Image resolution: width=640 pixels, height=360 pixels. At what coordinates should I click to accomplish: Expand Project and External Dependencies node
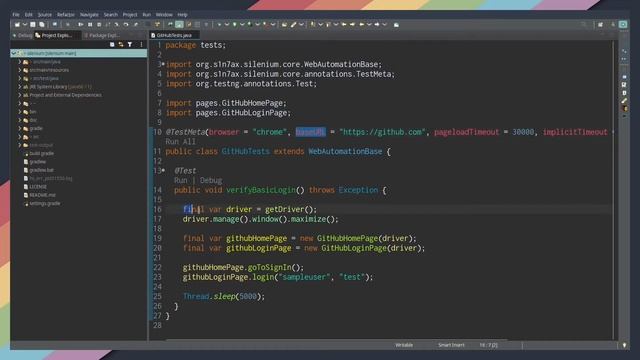click(x=20, y=95)
